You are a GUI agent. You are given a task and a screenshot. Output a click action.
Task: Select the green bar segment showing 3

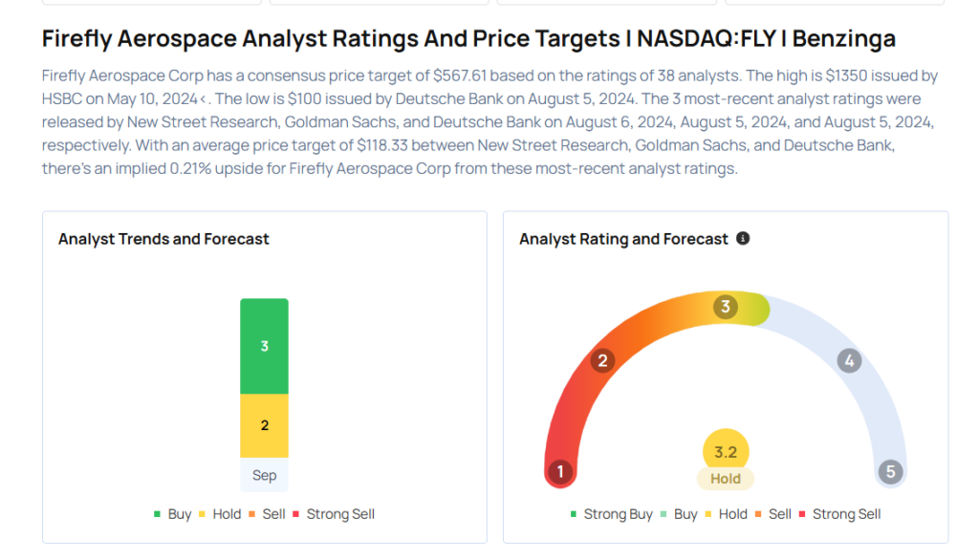click(264, 346)
